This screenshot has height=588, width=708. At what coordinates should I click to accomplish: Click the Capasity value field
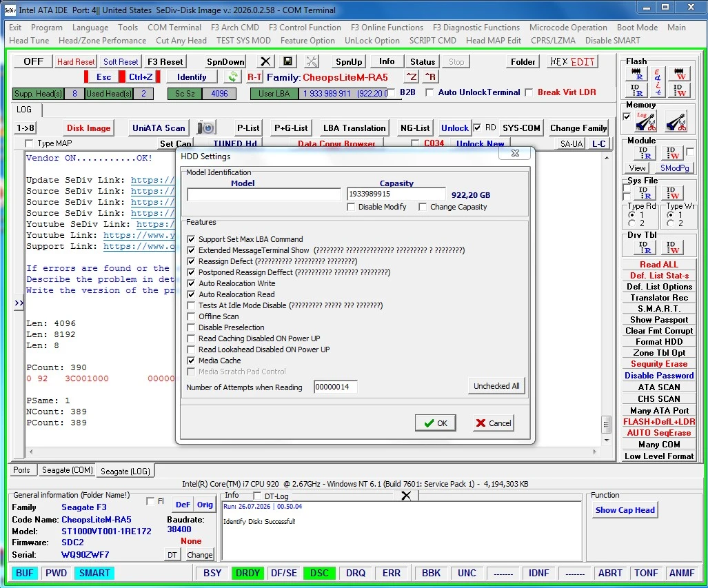tap(396, 194)
